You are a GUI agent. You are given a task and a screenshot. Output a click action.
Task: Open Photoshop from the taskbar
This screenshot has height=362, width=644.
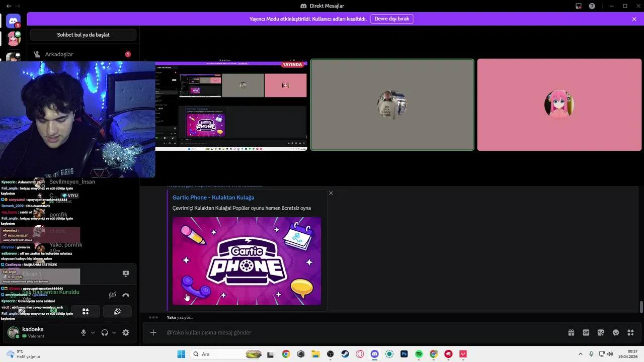point(404,354)
